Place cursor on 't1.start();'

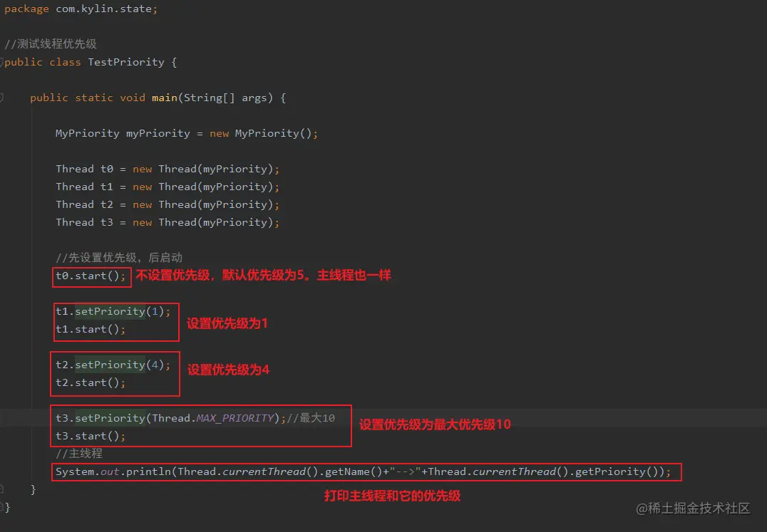tap(91, 329)
